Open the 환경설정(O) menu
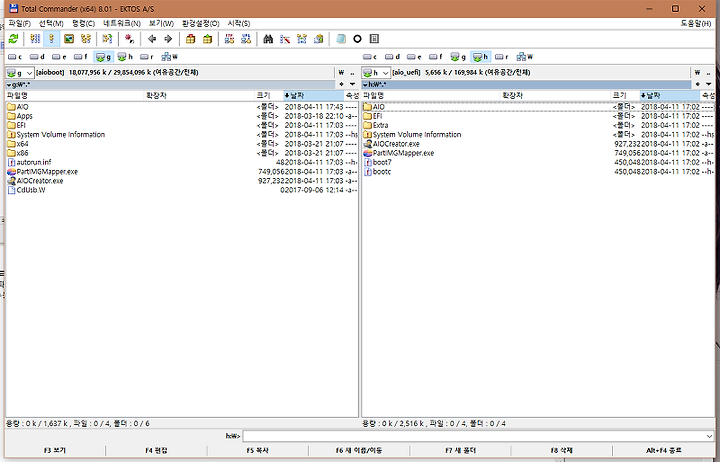Screen dimensions: 720x462 pos(201,23)
